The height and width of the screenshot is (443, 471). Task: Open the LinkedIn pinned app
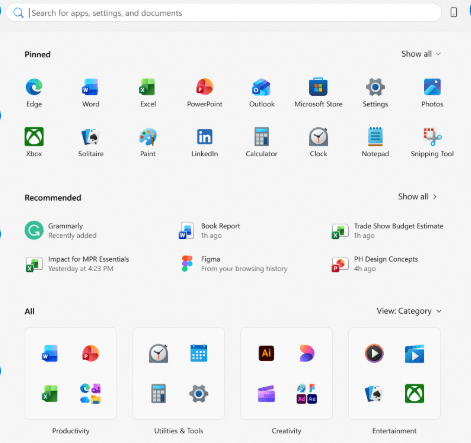[x=204, y=142]
